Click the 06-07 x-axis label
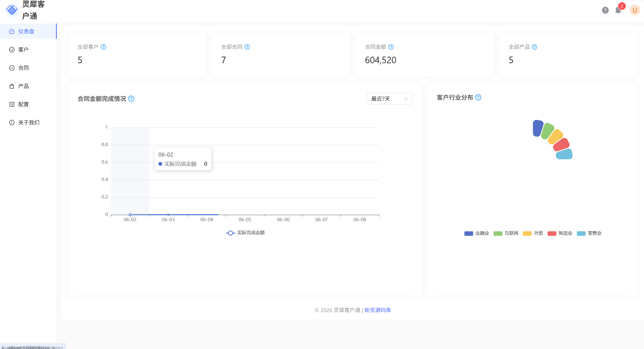The image size is (644, 349). tap(321, 220)
